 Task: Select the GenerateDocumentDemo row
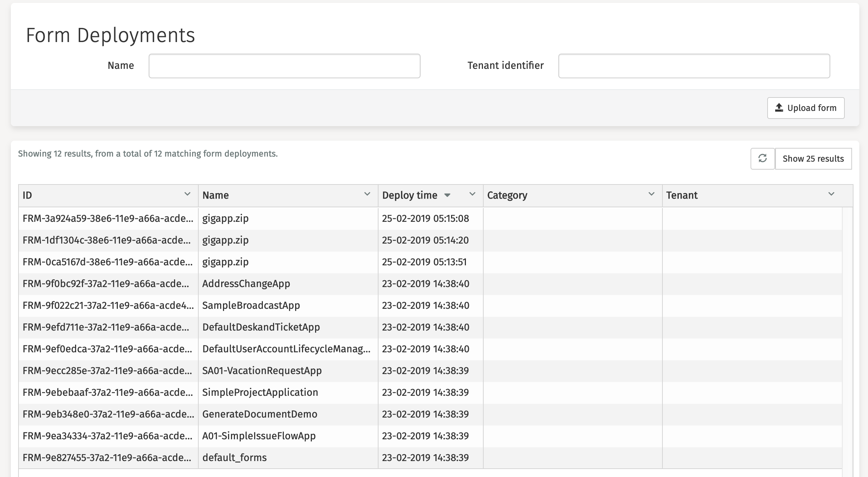point(260,414)
